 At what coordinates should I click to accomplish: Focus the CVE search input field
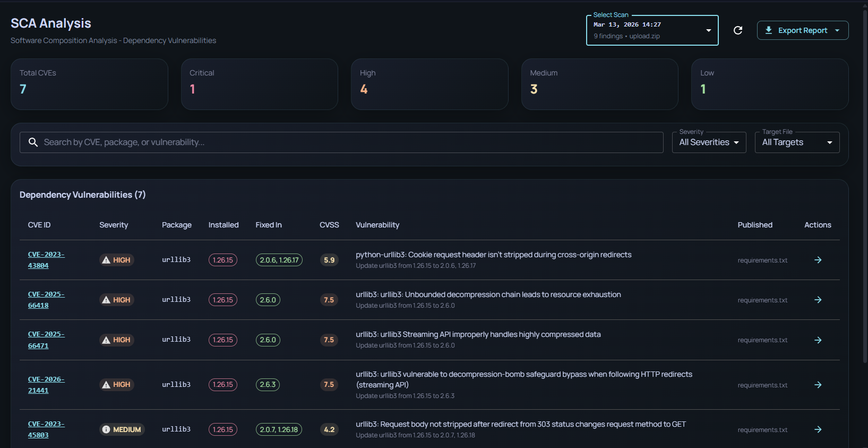pyautogui.click(x=350, y=142)
